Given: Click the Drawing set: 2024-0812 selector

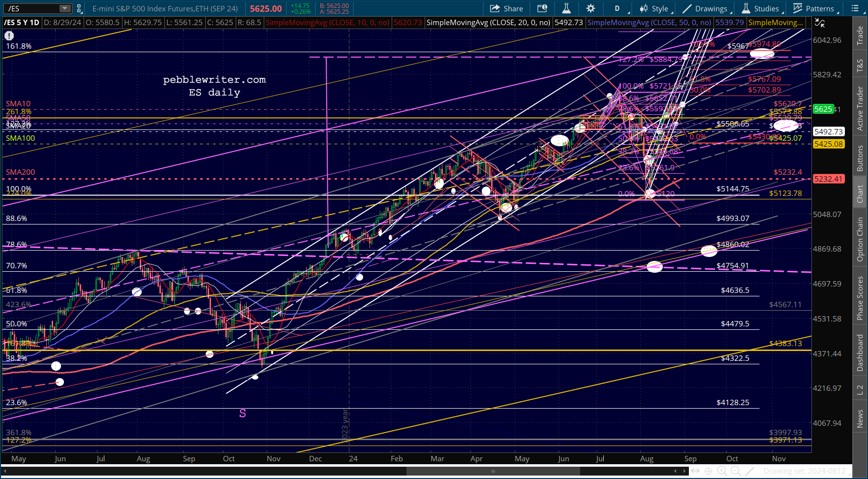Looking at the screenshot, I should [807, 471].
